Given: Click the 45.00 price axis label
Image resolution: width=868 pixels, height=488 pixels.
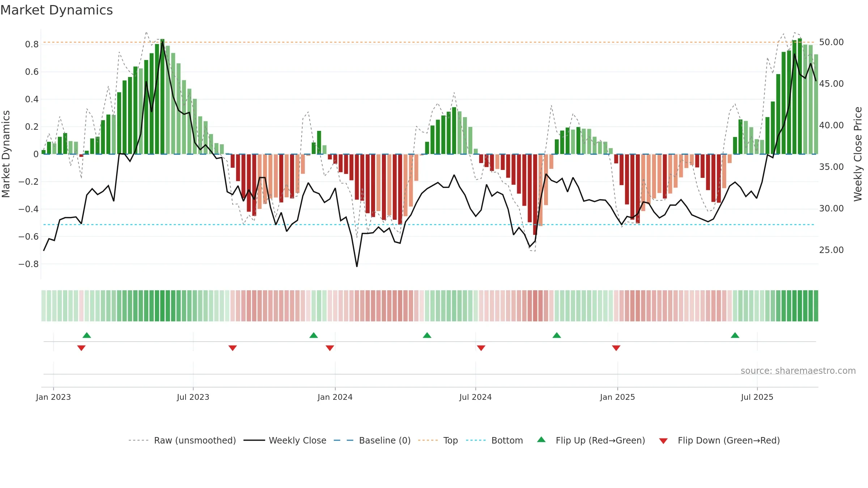Looking at the screenshot, I should pyautogui.click(x=831, y=84).
